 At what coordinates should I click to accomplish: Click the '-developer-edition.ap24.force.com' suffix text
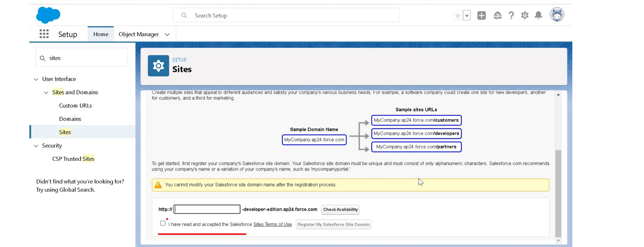pos(280,209)
